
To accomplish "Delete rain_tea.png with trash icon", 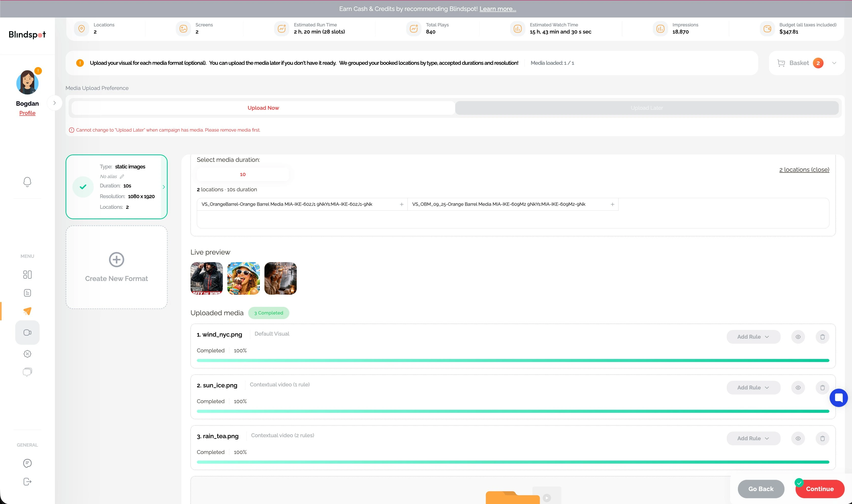I will [823, 438].
